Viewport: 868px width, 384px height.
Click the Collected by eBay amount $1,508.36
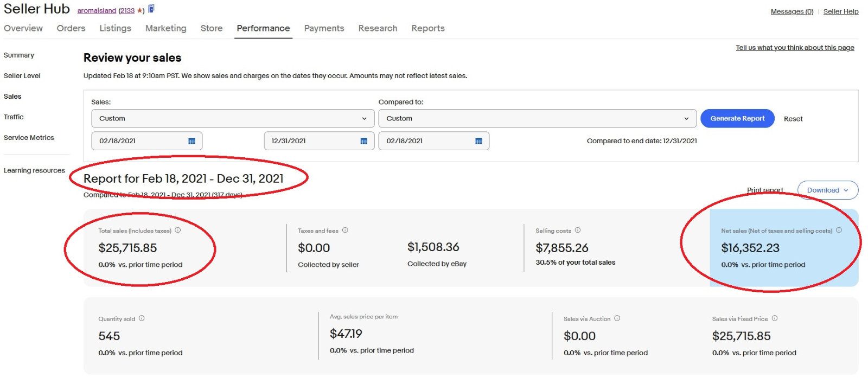point(433,247)
